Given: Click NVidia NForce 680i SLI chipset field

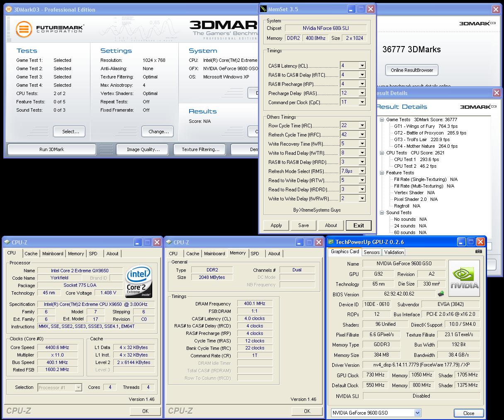Looking at the screenshot, I should coord(326,28).
